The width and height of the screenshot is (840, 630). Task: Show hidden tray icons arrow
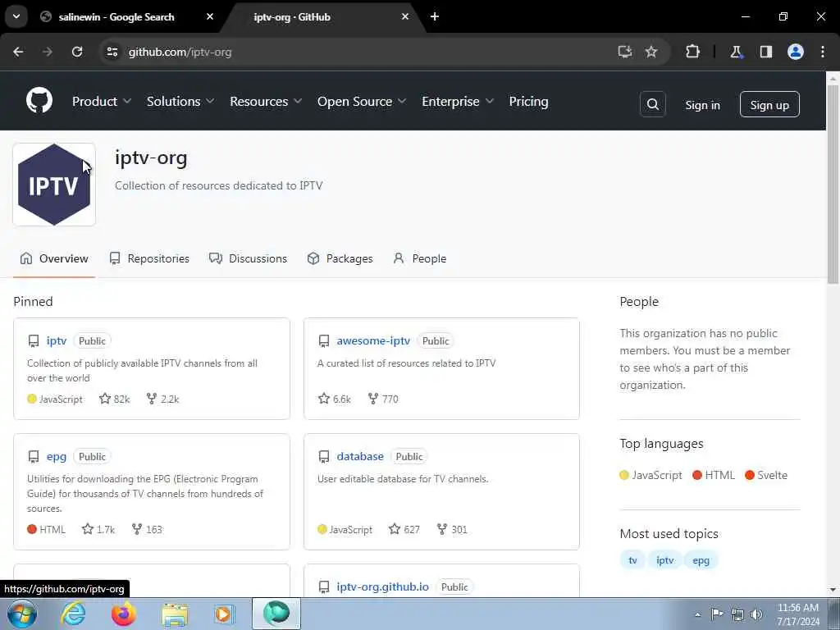(697, 614)
